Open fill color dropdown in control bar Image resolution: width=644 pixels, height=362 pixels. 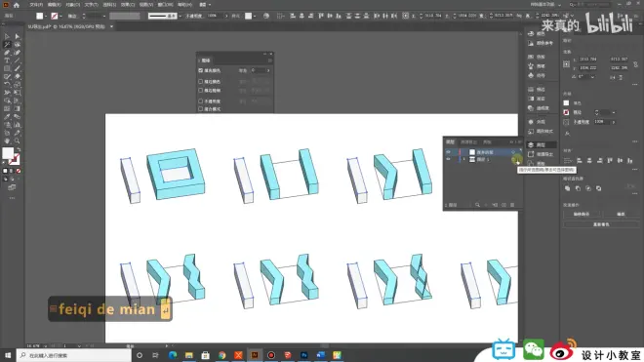click(46, 16)
